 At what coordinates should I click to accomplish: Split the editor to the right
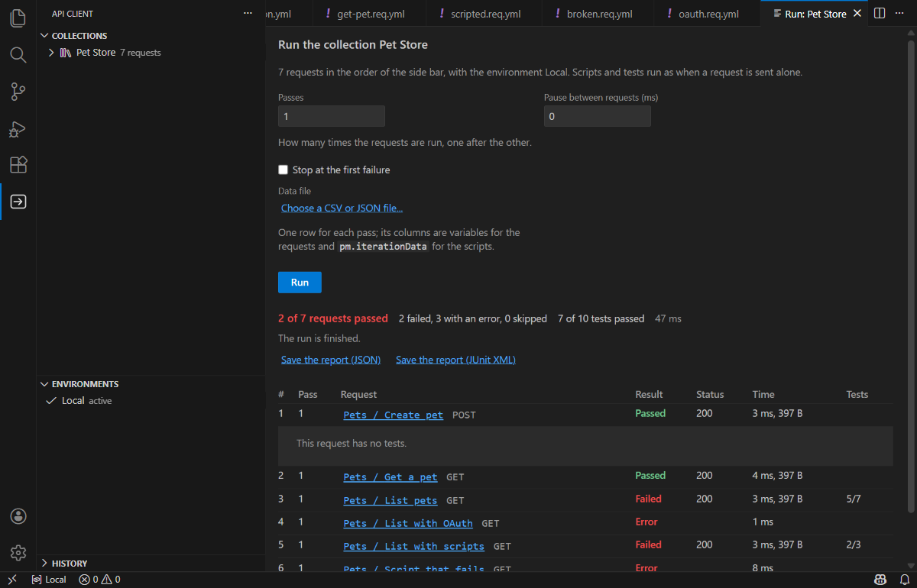click(x=880, y=14)
